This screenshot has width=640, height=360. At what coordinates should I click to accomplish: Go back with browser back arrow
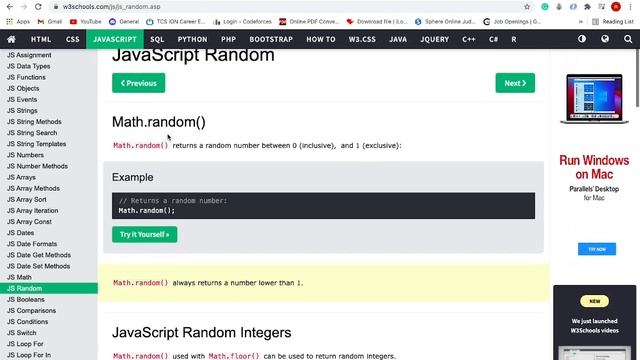10,7
